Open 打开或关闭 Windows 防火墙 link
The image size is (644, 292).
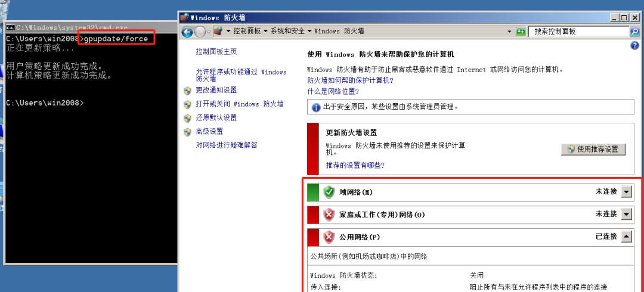[240, 104]
